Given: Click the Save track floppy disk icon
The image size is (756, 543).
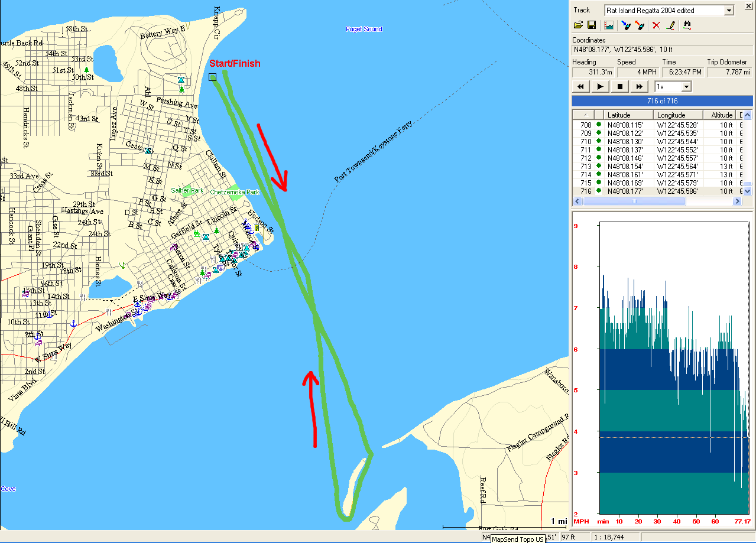Looking at the screenshot, I should (591, 25).
